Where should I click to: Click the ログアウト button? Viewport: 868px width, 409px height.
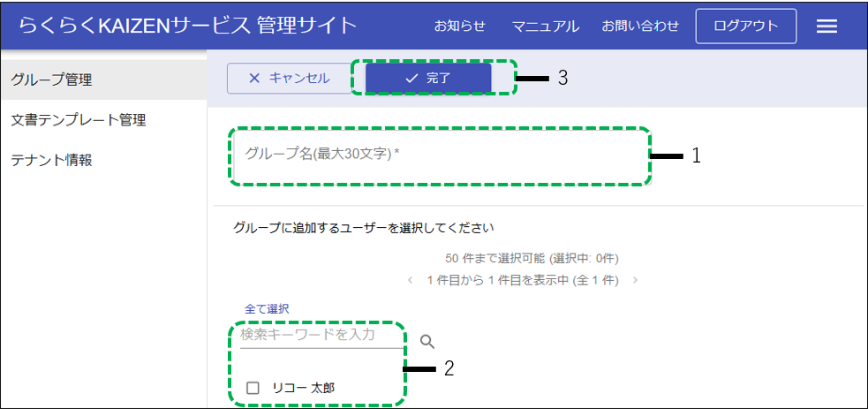tap(745, 27)
